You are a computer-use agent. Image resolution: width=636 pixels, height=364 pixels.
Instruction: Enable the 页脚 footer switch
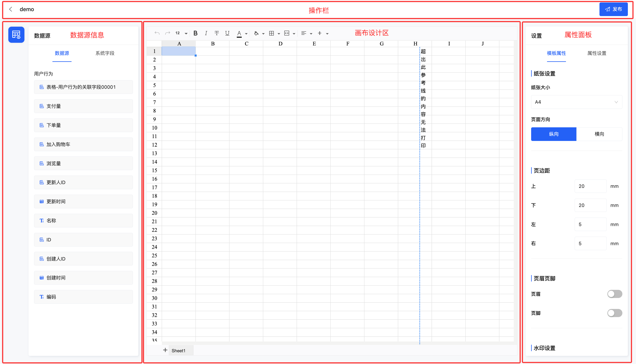tap(614, 313)
